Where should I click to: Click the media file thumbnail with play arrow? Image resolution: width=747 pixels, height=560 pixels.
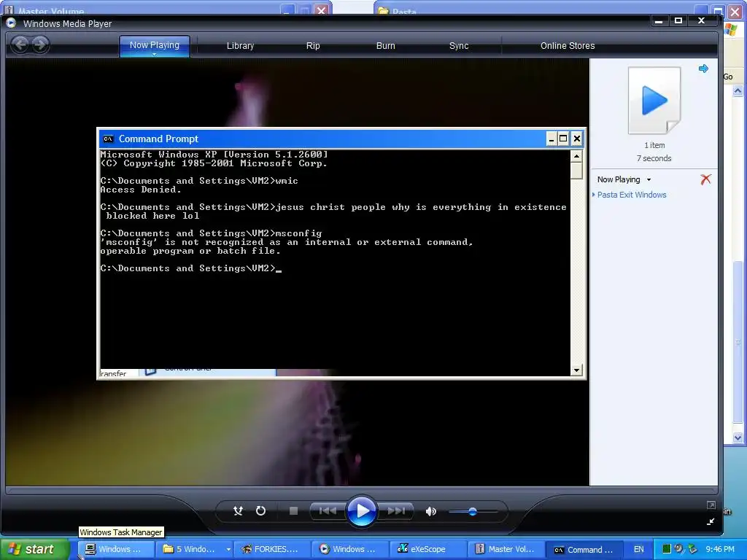654,101
